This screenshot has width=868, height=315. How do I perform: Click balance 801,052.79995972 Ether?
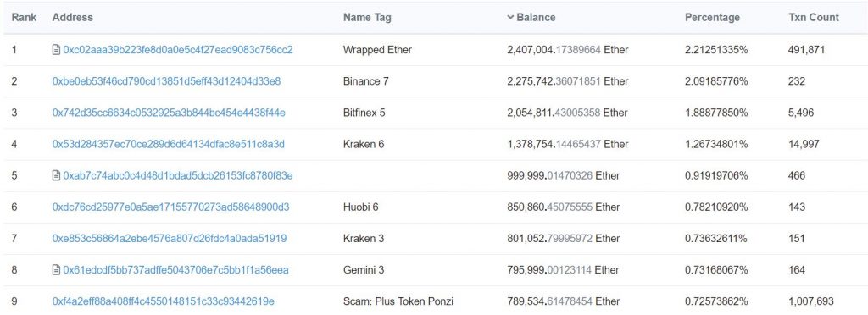[x=564, y=239]
